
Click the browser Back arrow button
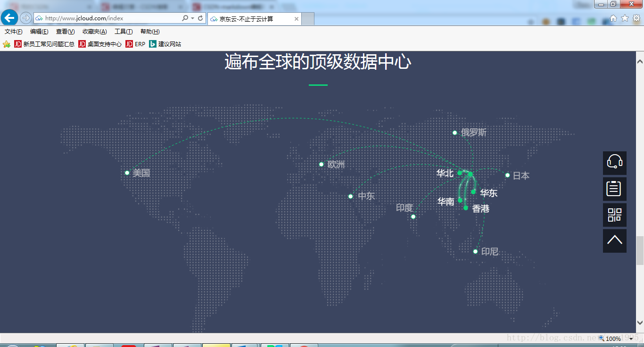9,18
